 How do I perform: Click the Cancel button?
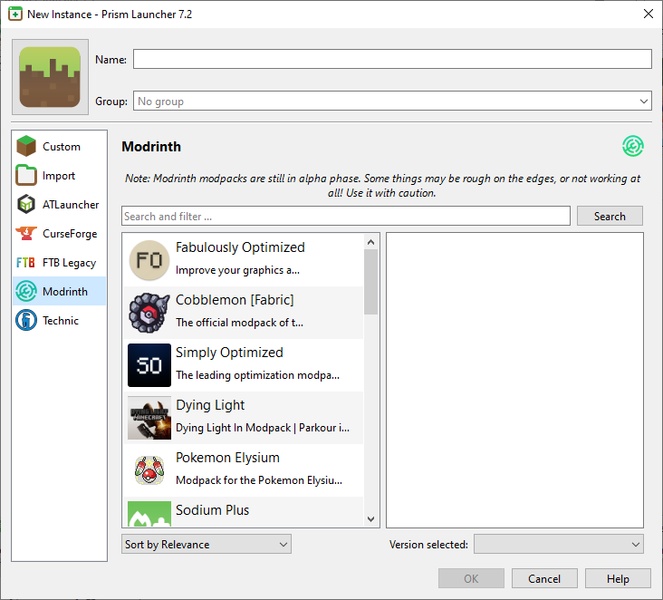(544, 578)
